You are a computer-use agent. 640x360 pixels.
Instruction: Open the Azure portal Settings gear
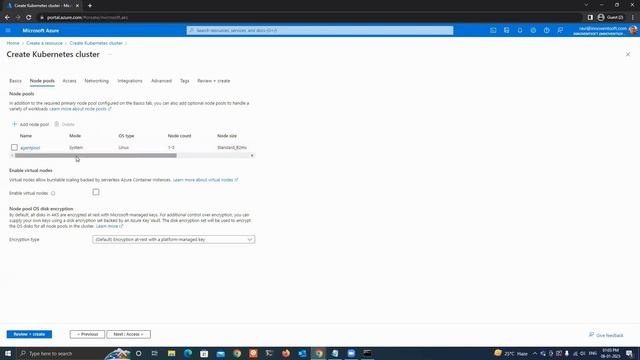coord(533,30)
